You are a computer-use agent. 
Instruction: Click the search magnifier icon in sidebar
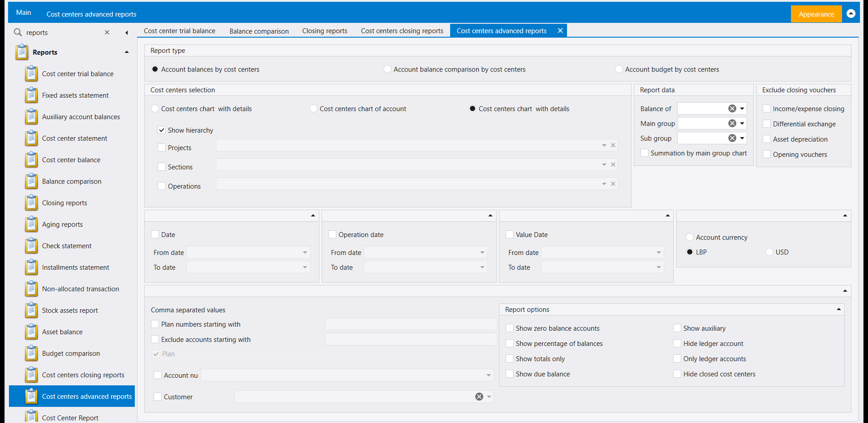coord(18,32)
